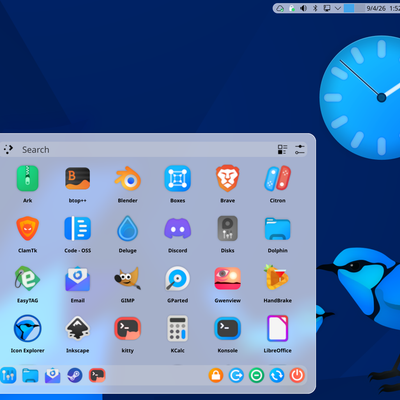The image size is (400, 400).
Task: Open launcher configuration sliders icon
Action: [300, 150]
